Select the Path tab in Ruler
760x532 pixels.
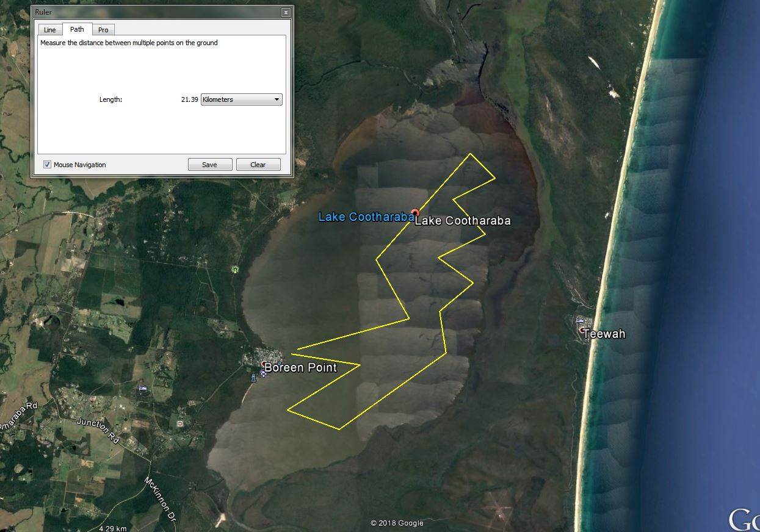pos(77,29)
